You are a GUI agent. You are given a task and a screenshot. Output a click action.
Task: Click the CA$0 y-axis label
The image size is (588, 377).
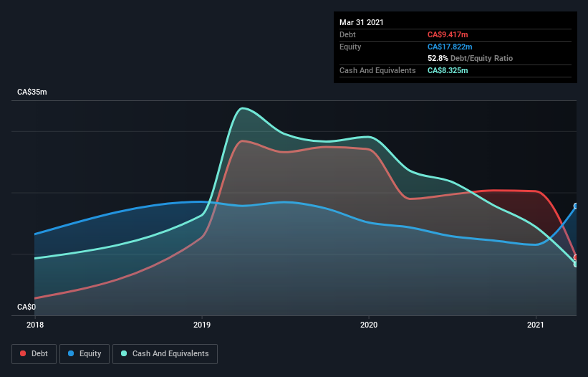click(x=26, y=307)
